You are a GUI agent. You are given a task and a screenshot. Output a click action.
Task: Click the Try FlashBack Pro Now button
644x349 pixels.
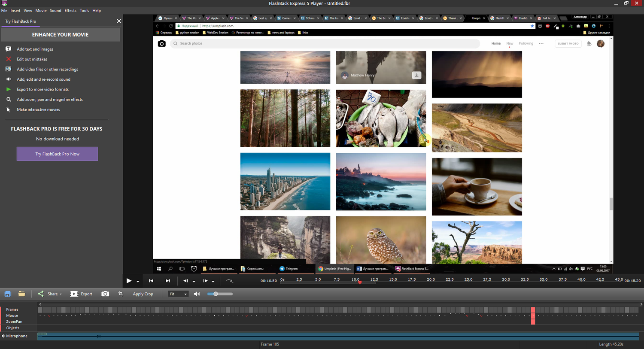[x=57, y=154]
